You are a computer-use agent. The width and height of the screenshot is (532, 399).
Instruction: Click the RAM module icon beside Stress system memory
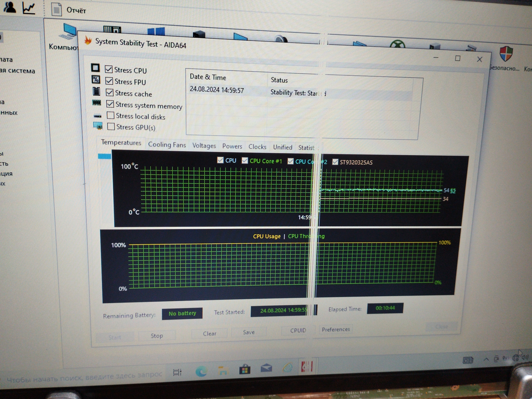point(97,103)
